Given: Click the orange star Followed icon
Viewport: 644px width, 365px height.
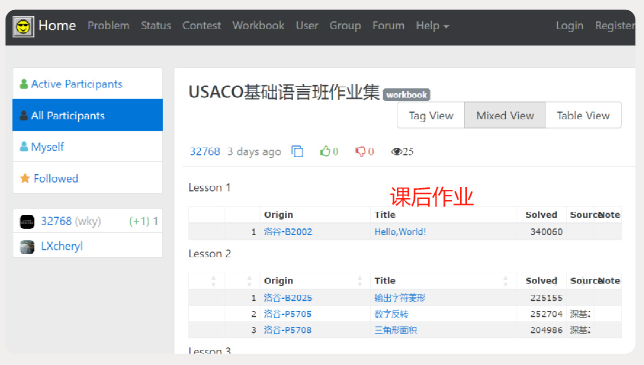Looking at the screenshot, I should point(25,178).
